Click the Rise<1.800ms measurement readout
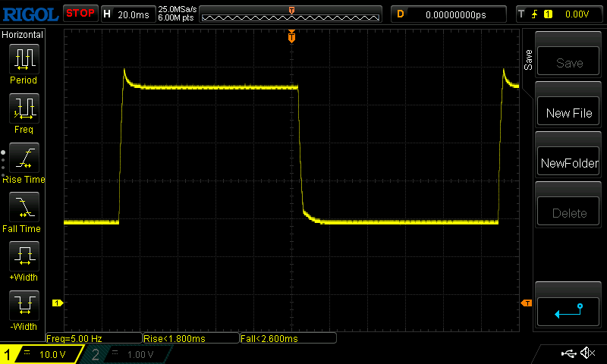This screenshot has height=364, width=607. [x=191, y=338]
